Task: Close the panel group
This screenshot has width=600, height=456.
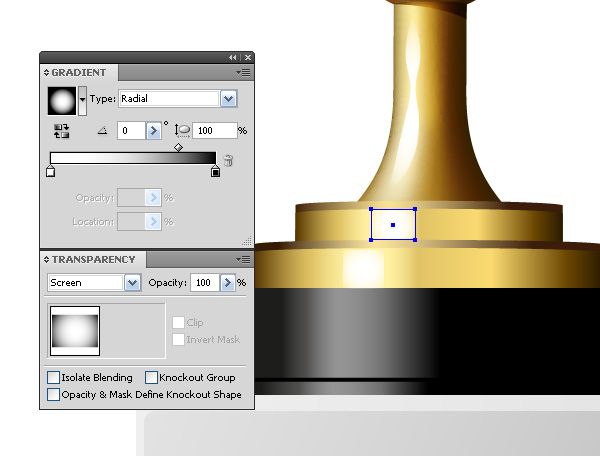Action: pos(248,57)
